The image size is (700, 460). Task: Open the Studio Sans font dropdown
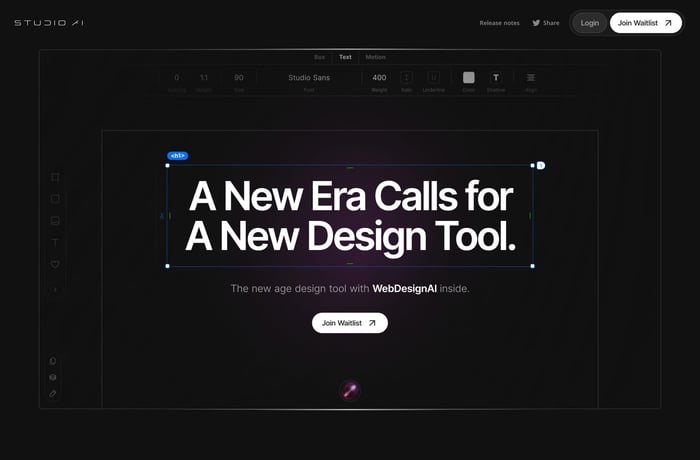[x=309, y=78]
